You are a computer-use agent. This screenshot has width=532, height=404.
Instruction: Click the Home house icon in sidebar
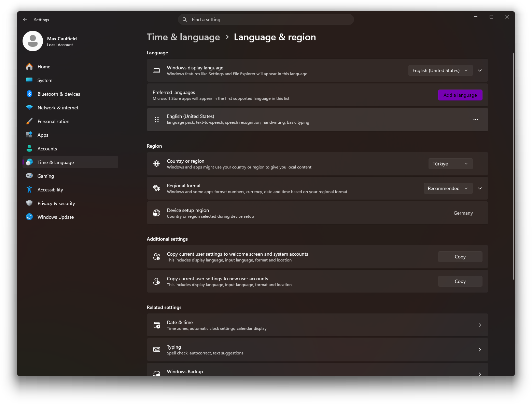(x=29, y=66)
